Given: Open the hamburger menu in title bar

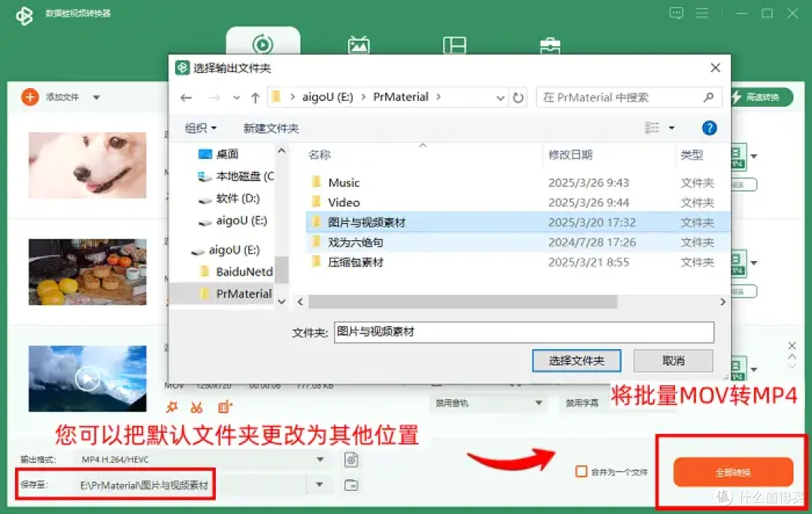Looking at the screenshot, I should (701, 13).
